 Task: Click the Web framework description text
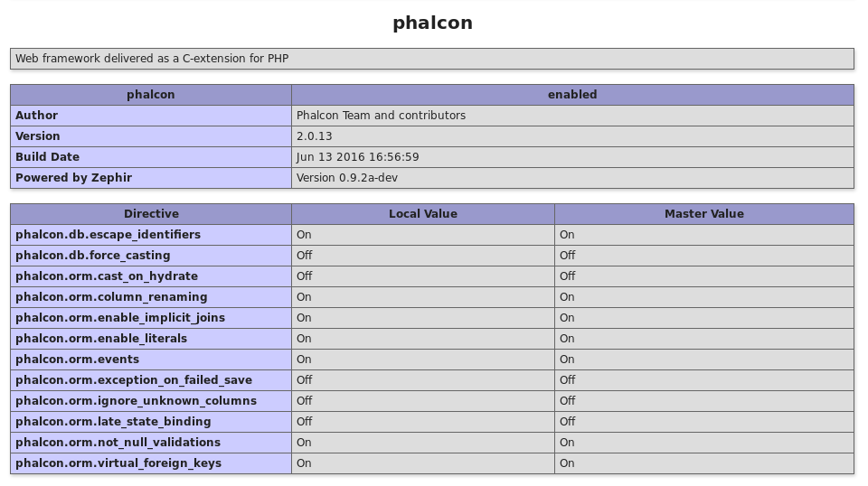point(152,59)
